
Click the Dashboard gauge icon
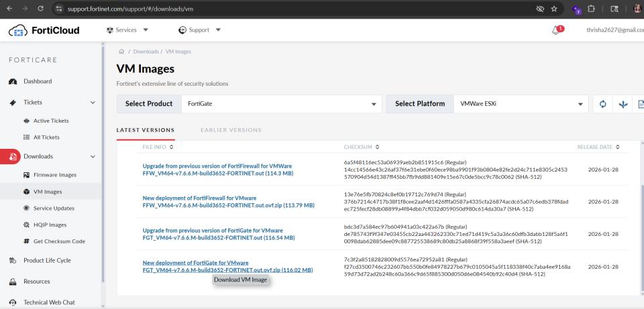click(13, 82)
